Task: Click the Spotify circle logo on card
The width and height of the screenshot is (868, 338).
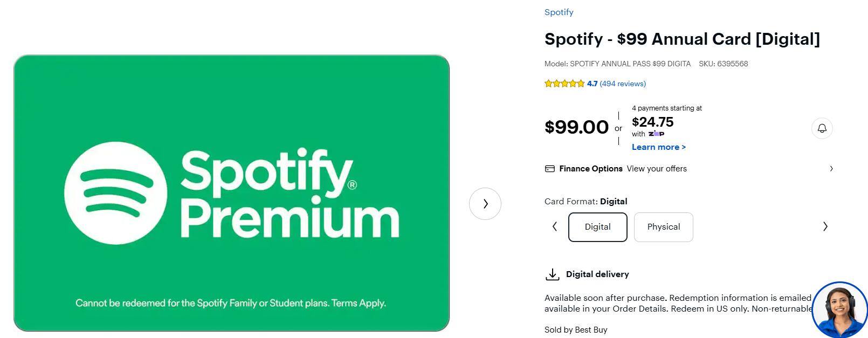Action: pos(115,193)
